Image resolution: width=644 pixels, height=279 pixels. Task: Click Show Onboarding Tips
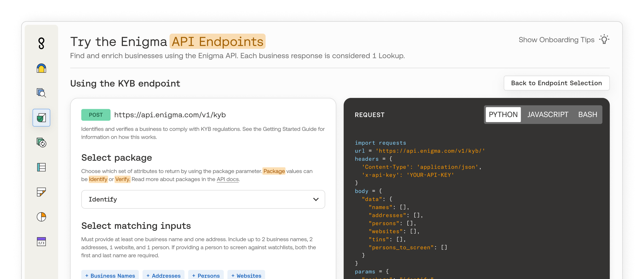coord(557,40)
